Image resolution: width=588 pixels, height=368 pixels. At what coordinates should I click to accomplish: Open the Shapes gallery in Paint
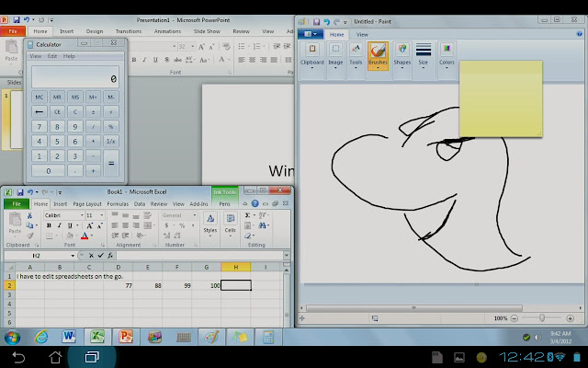pyautogui.click(x=402, y=55)
